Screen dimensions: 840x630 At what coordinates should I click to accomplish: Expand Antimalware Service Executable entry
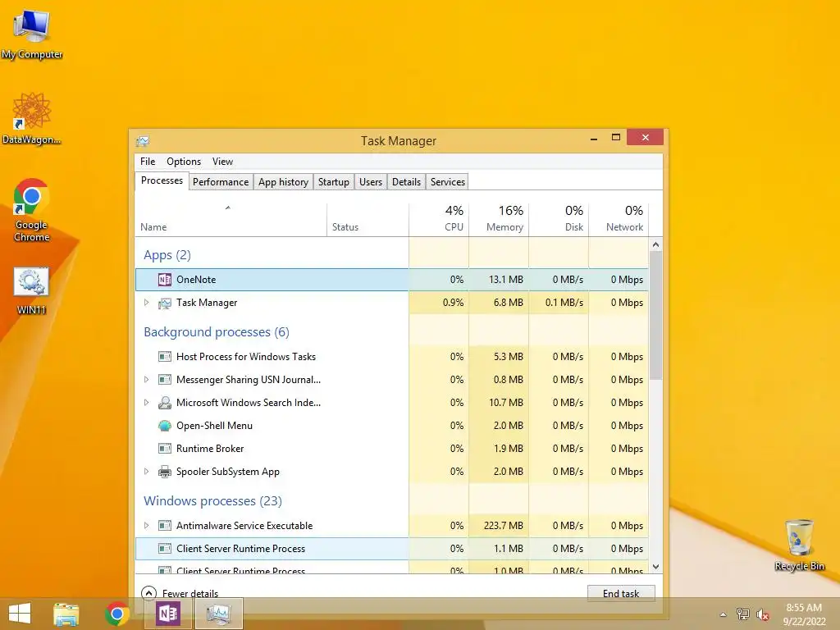(146, 526)
